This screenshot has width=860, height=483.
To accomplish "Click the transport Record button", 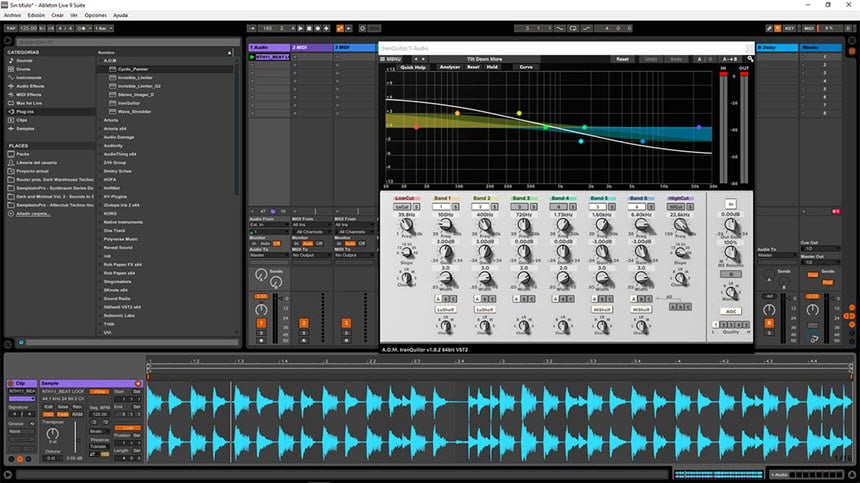I will (x=317, y=28).
